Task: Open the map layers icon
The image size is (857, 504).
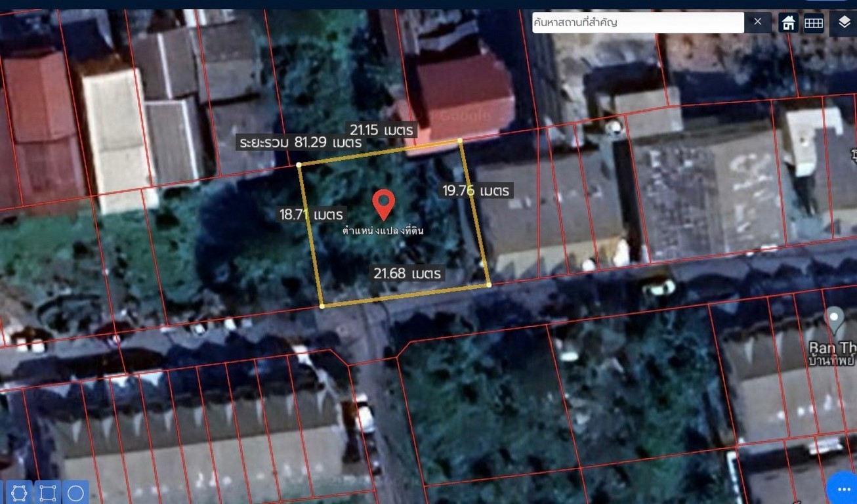Action: [x=844, y=23]
